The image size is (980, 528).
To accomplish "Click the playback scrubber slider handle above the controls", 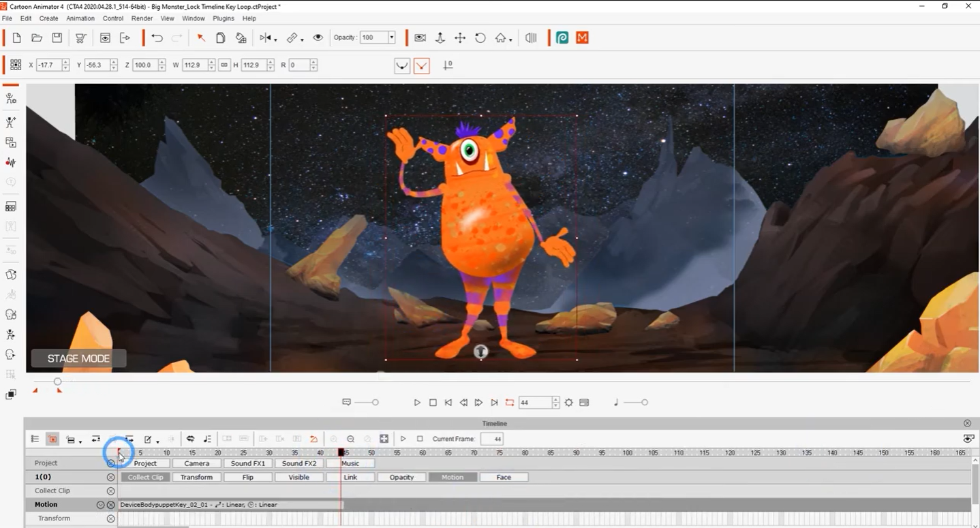I will coord(57,382).
